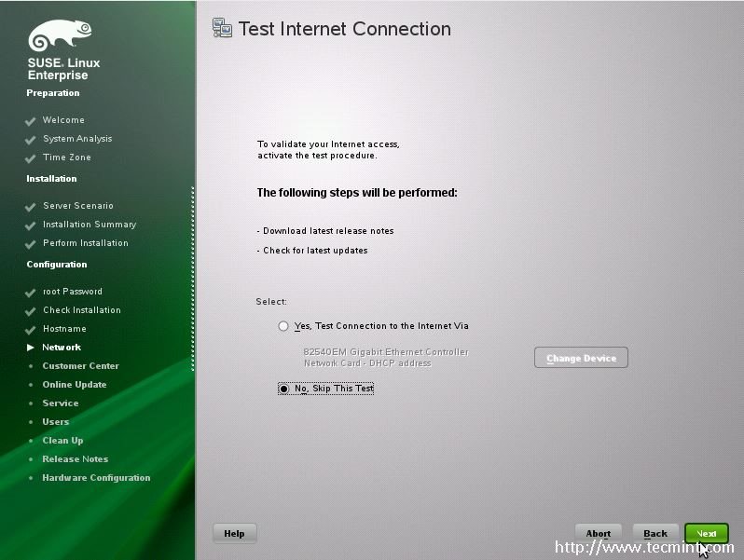Screen dimensions: 744x560
Task: Click the Configuration section heading
Action: point(57,265)
